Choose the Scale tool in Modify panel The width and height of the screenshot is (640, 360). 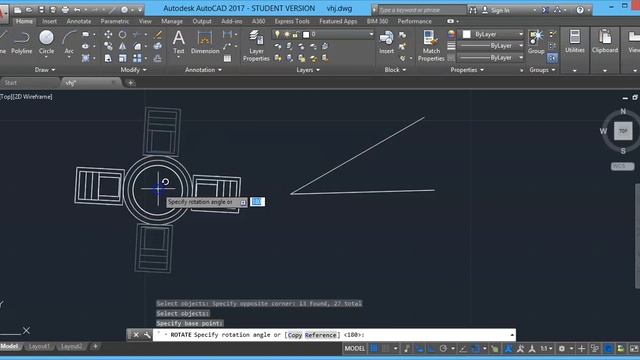(122, 58)
